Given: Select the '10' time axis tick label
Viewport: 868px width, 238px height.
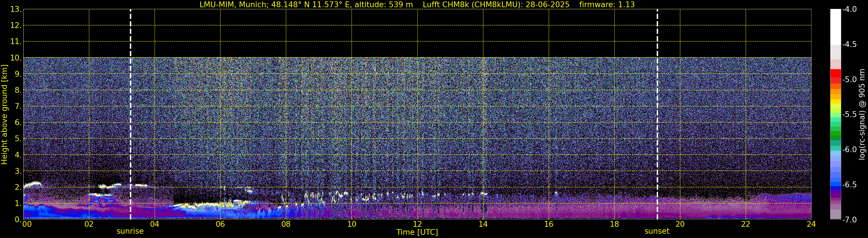Looking at the screenshot, I should 352,224.
